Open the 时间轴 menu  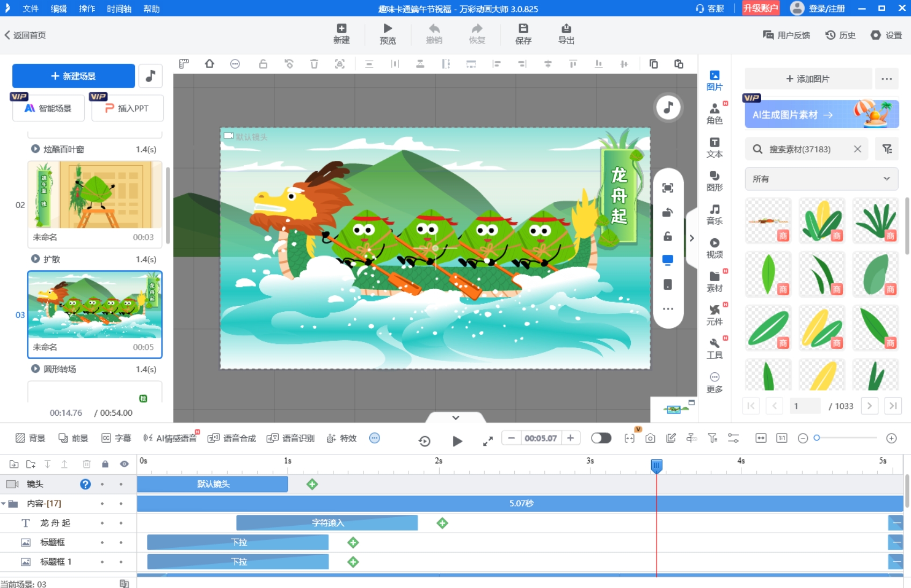tap(119, 9)
